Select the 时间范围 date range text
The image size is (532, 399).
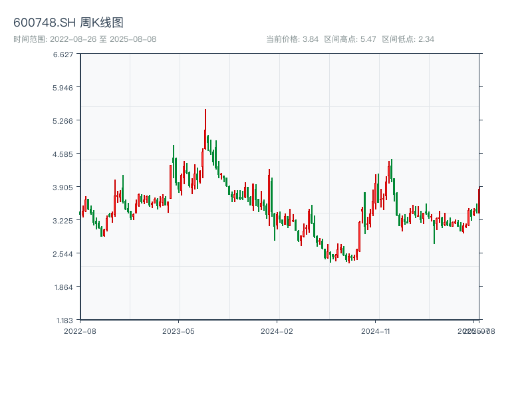pos(85,39)
